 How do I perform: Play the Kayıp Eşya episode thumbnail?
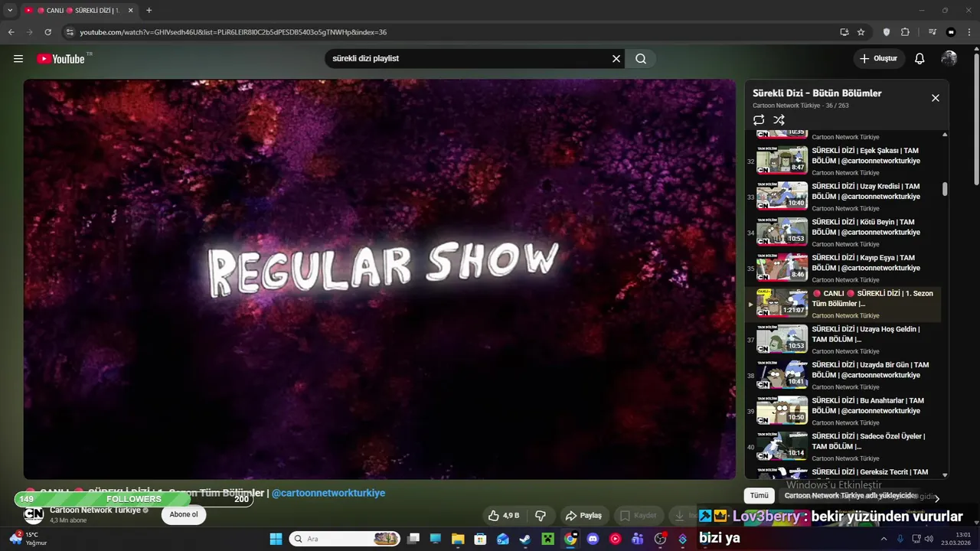click(782, 266)
